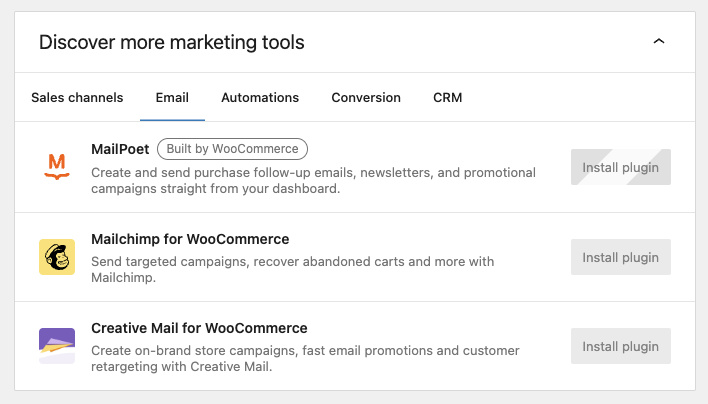Install the Mailchimp for WooCommerce plugin
The height and width of the screenshot is (404, 708).
(620, 257)
